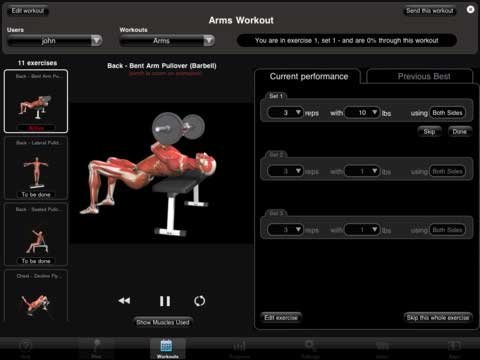Viewport: 480px width, 360px height.
Task: Select the Back - Lateral Pulldown exercise thumbnail
Action: point(36,168)
